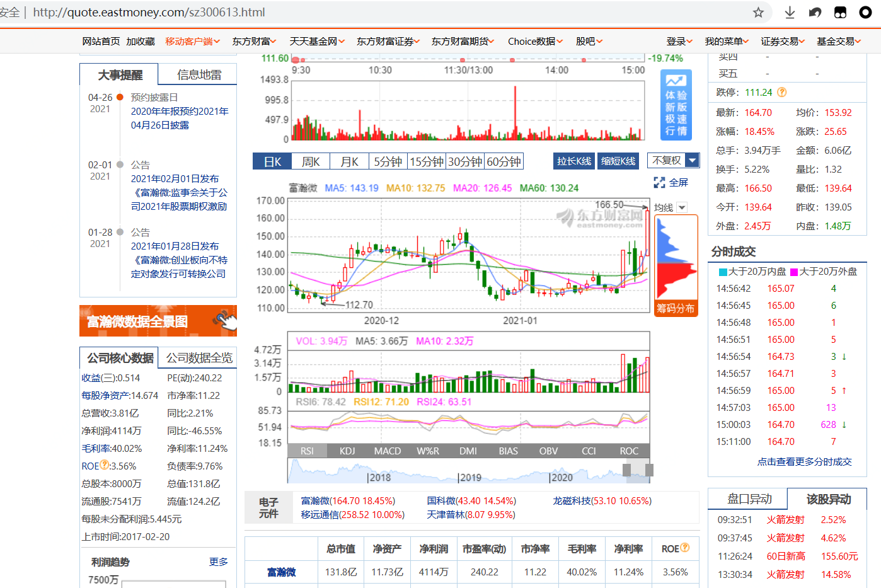Image resolution: width=881 pixels, height=588 pixels.
Task: Switch to the 周K weekly chart tab
Action: tap(311, 161)
